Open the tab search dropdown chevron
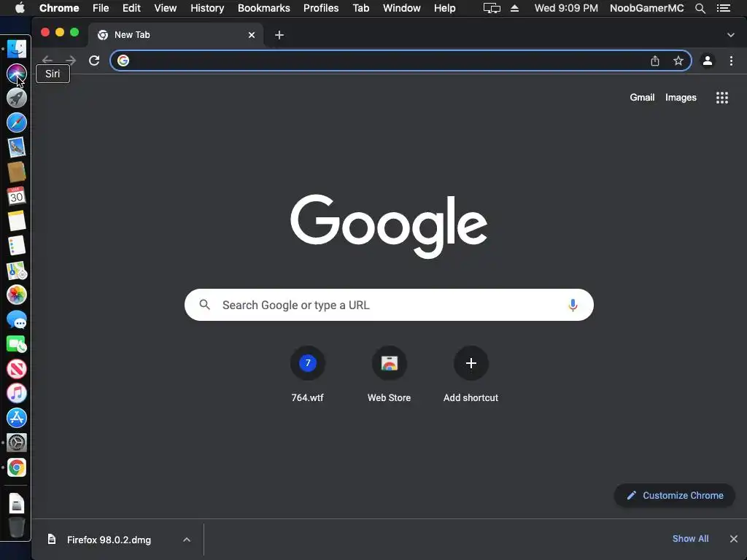The width and height of the screenshot is (747, 560). point(730,35)
